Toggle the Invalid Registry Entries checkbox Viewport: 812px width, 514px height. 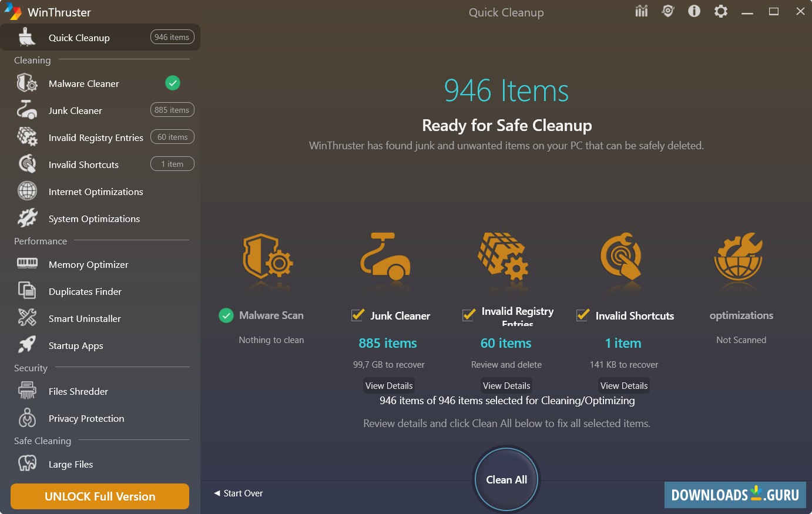[469, 315]
